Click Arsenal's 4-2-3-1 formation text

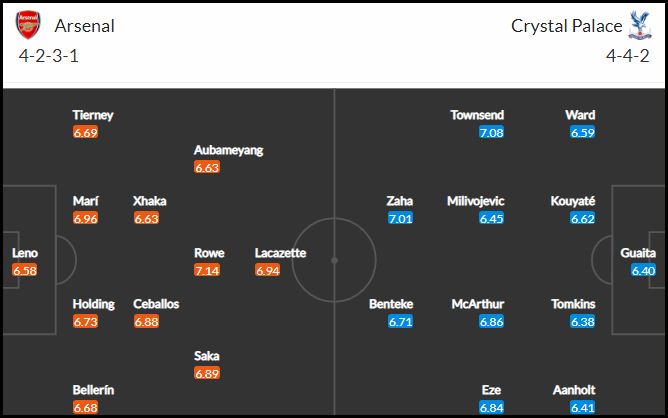(49, 56)
